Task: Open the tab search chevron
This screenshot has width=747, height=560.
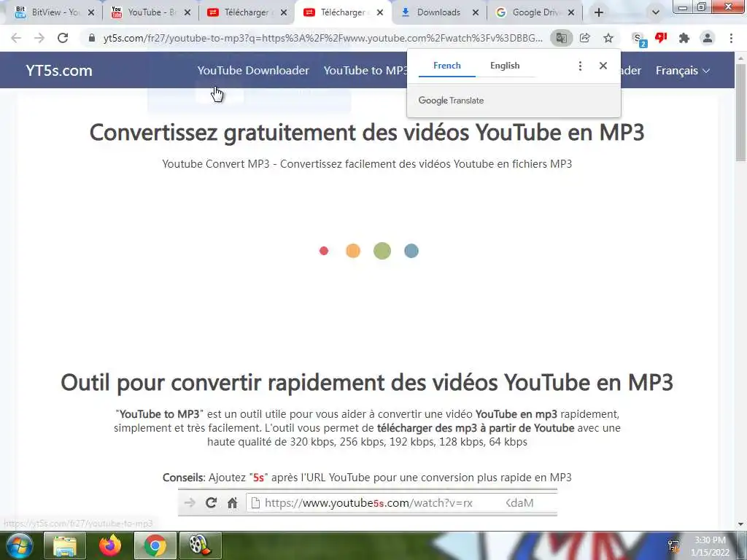Action: (656, 12)
